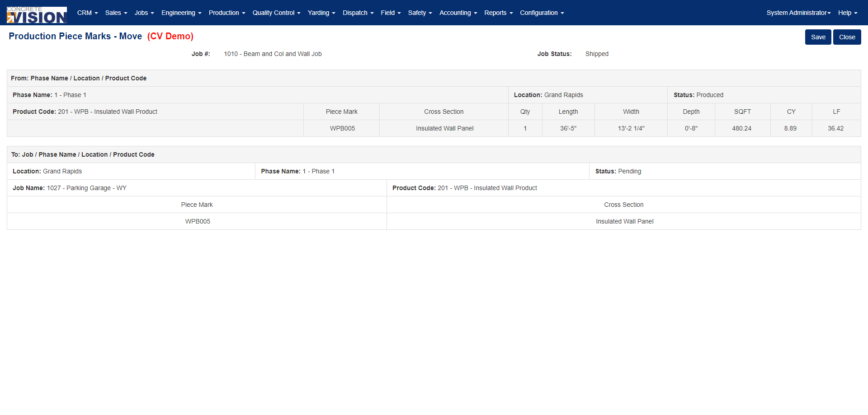Select WPB005 piece mark in the From table

pos(342,128)
